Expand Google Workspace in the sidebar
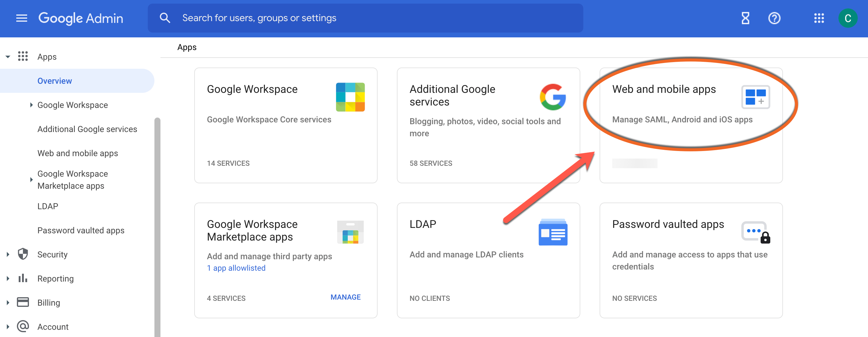 pyautogui.click(x=32, y=105)
